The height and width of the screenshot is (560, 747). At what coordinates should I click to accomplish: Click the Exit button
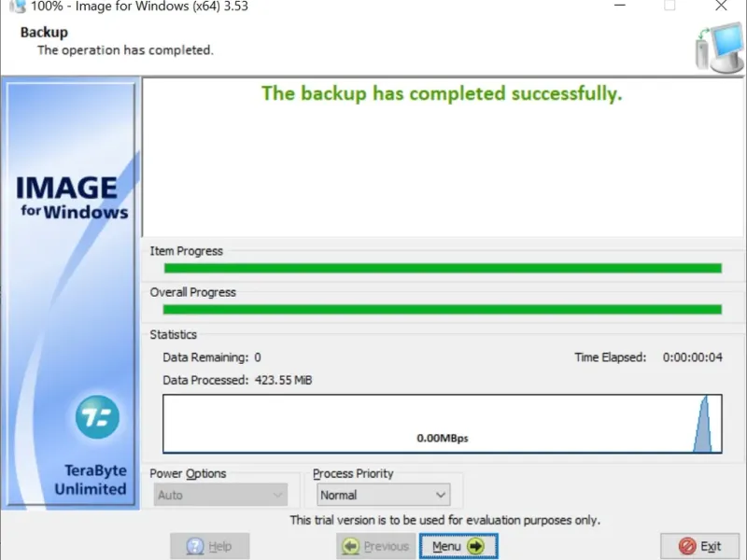point(699,546)
